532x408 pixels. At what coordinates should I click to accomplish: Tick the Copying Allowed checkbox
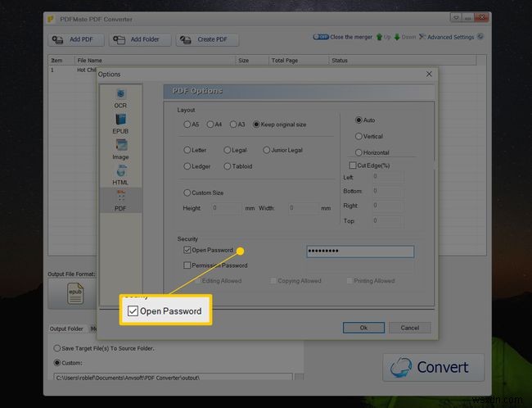(273, 281)
